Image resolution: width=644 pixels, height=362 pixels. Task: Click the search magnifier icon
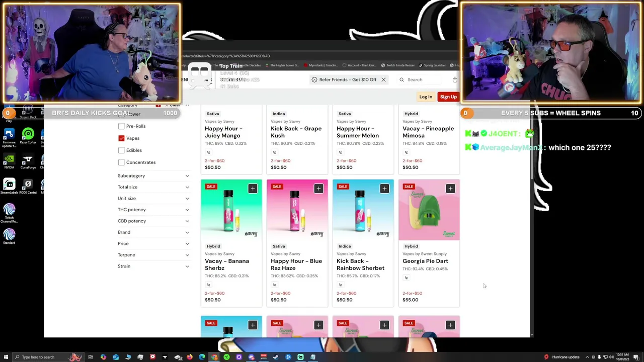tap(401, 79)
